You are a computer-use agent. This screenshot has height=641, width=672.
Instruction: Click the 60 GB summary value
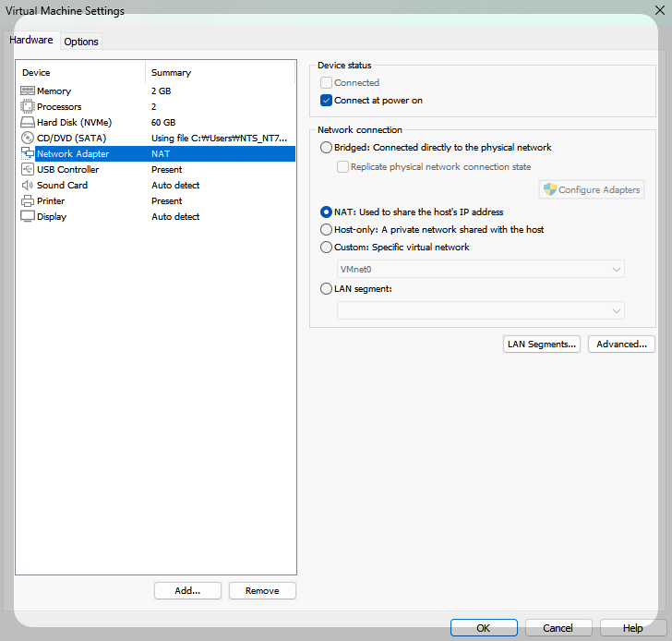[x=163, y=122]
